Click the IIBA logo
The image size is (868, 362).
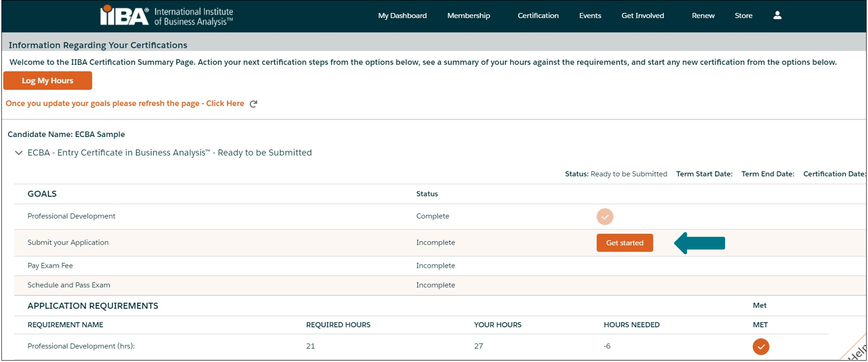pos(167,16)
